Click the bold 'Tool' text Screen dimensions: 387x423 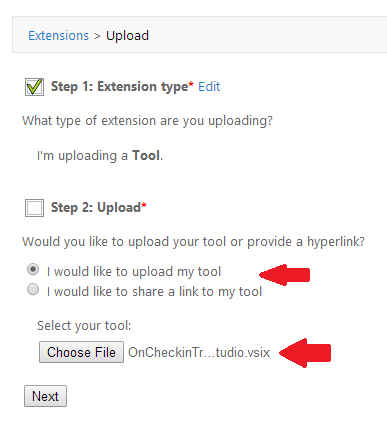(146, 156)
